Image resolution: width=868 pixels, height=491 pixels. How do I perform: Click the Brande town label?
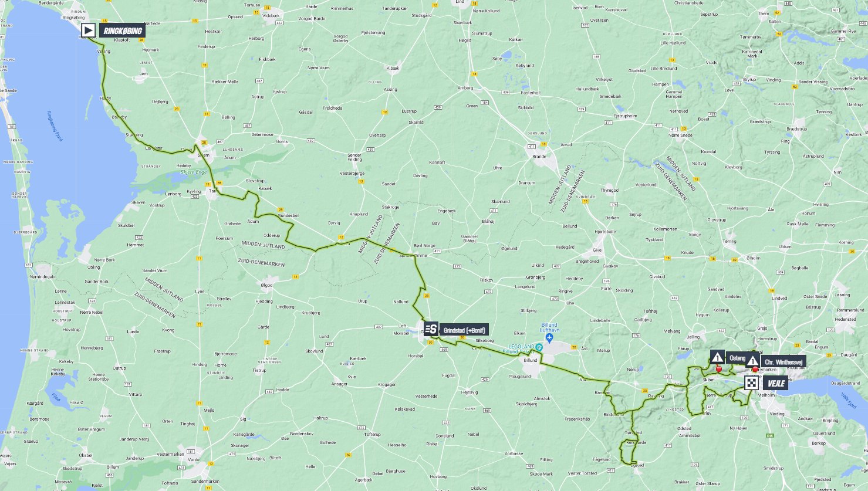539,156
